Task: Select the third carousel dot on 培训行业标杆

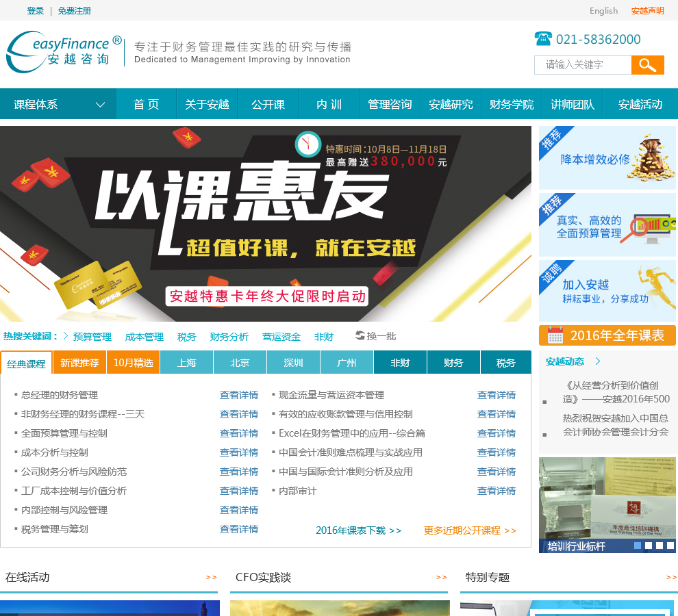Action: coord(660,546)
